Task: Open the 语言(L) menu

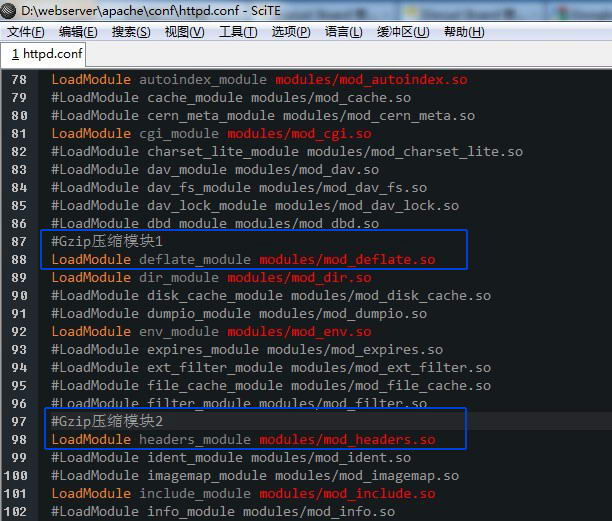Action: point(343,32)
